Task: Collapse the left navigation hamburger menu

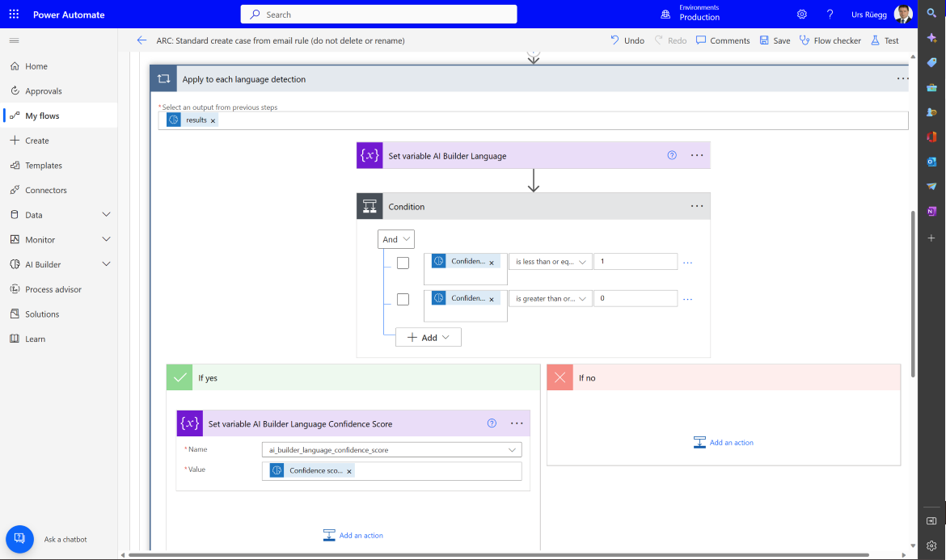Action: coord(14,40)
